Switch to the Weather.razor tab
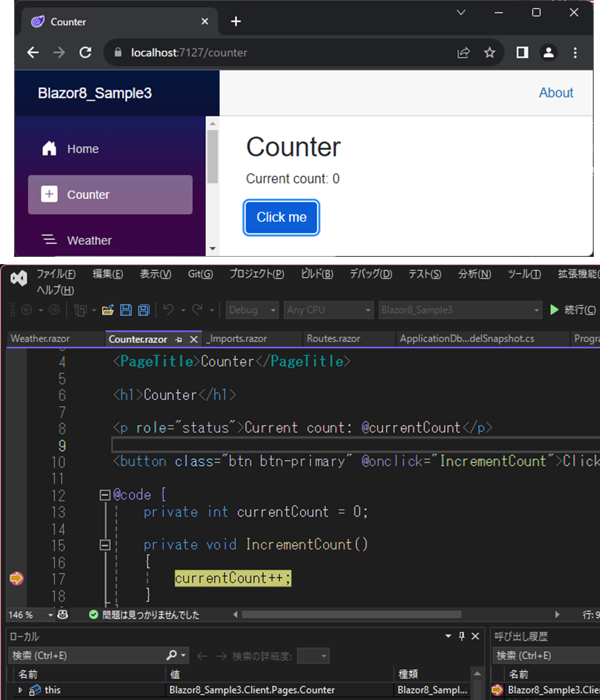The width and height of the screenshot is (600, 700). click(40, 338)
